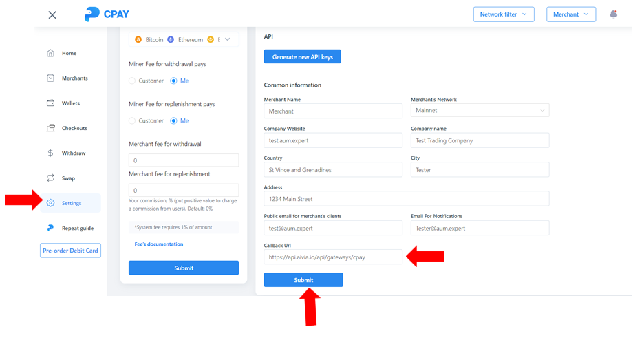This screenshot has height=340, width=644.
Task: Click the Callback Url input field
Action: [x=333, y=257]
